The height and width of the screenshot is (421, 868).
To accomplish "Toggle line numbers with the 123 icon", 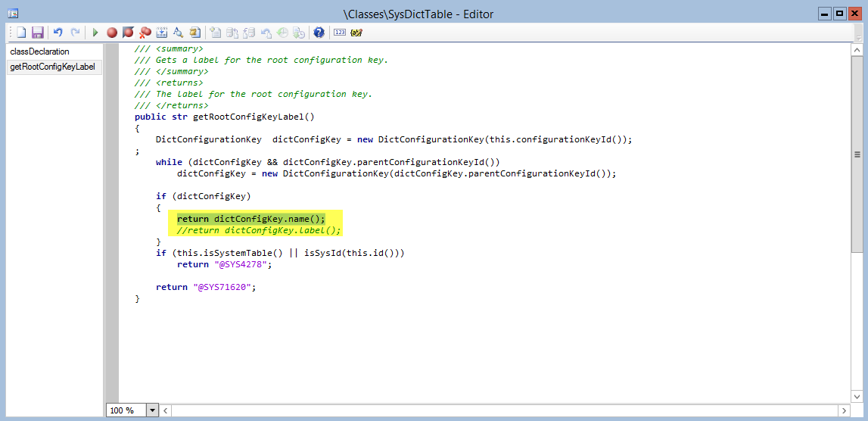I will [339, 33].
